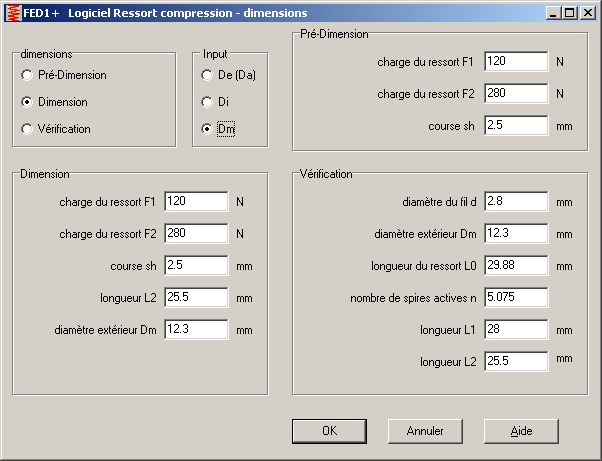The width and height of the screenshot is (602, 461).
Task: Click the FED1+ application icon in title bar
Action: point(12,12)
